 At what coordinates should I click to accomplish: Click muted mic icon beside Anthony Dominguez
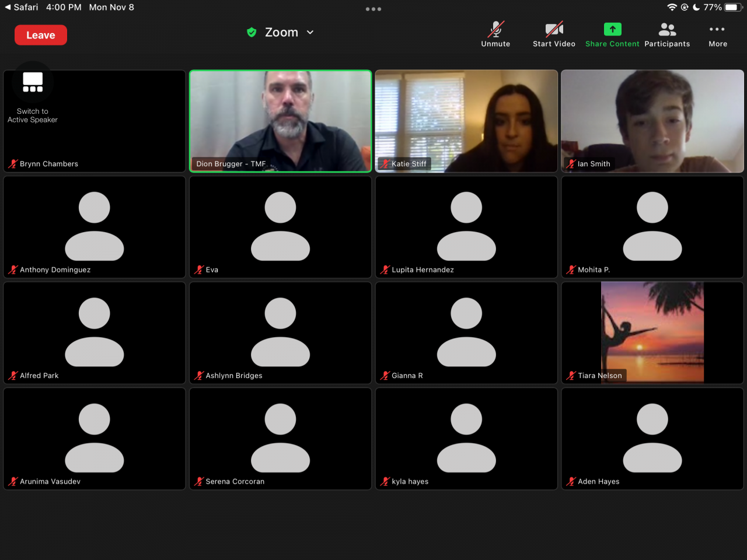click(x=13, y=269)
